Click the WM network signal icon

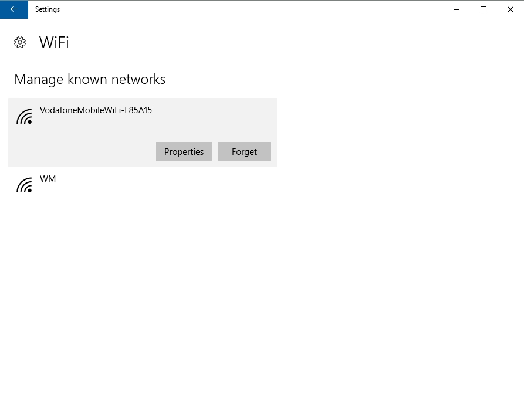pos(24,185)
